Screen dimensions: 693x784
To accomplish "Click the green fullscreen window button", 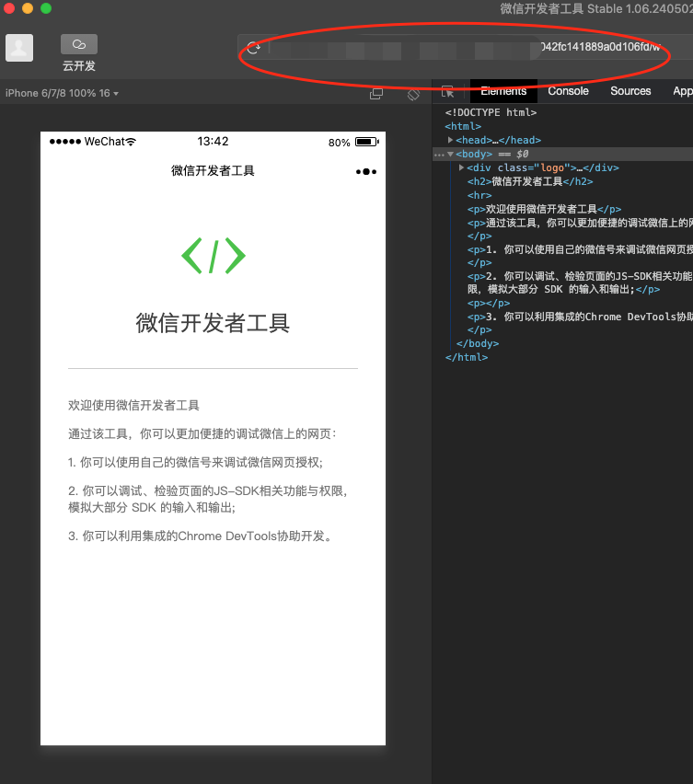I will (x=46, y=8).
